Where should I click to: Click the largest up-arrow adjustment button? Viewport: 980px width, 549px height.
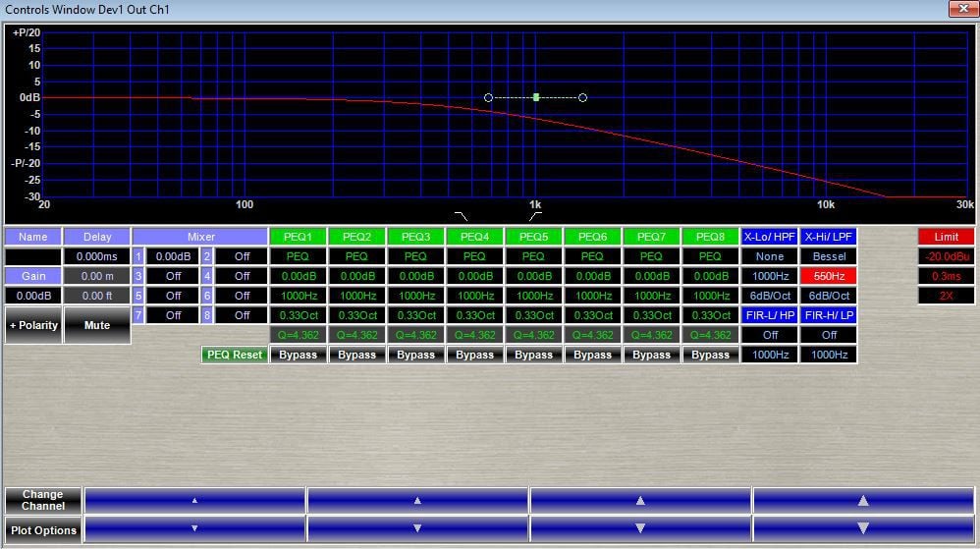[x=863, y=500]
